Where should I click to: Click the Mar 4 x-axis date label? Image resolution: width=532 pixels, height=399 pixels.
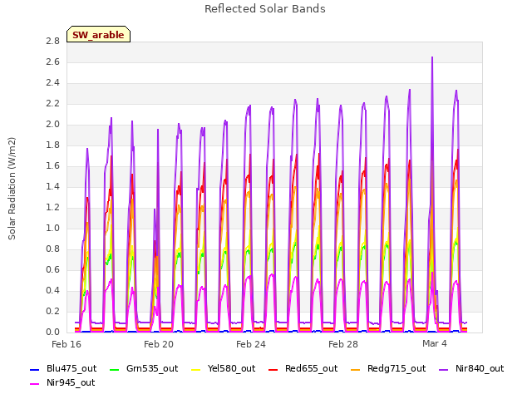[x=435, y=343]
